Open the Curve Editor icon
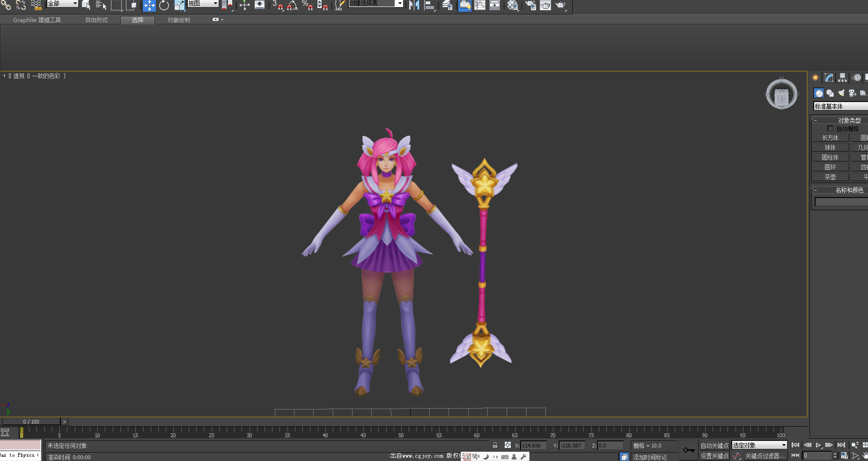The width and height of the screenshot is (868, 461). coord(480,5)
